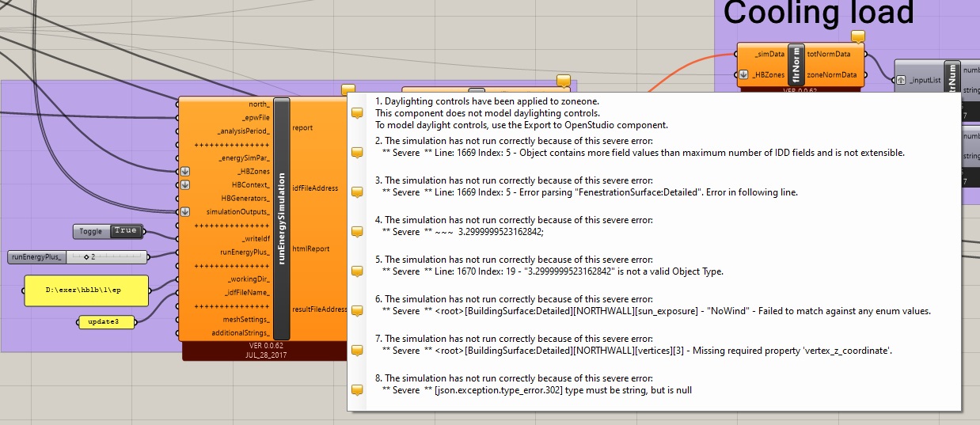This screenshot has height=425, width=980.
Task: Click the simulationOutputs_ input parameter
Action: click(x=237, y=211)
